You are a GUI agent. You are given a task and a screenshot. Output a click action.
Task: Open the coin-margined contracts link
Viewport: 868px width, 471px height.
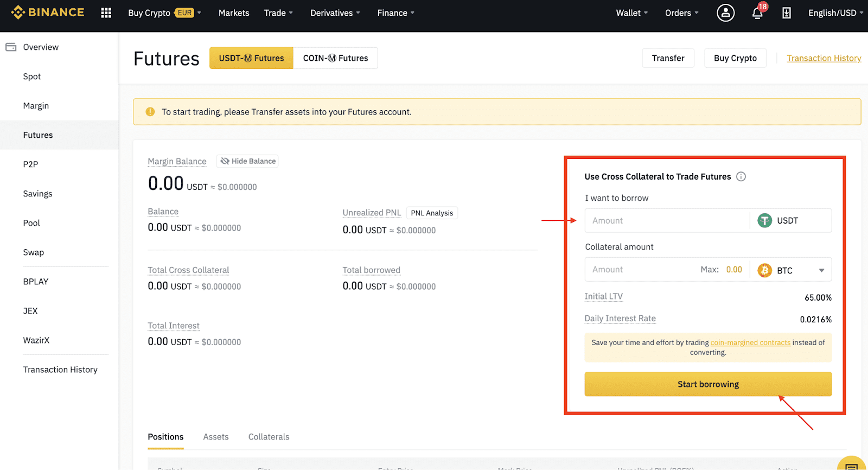(x=750, y=342)
